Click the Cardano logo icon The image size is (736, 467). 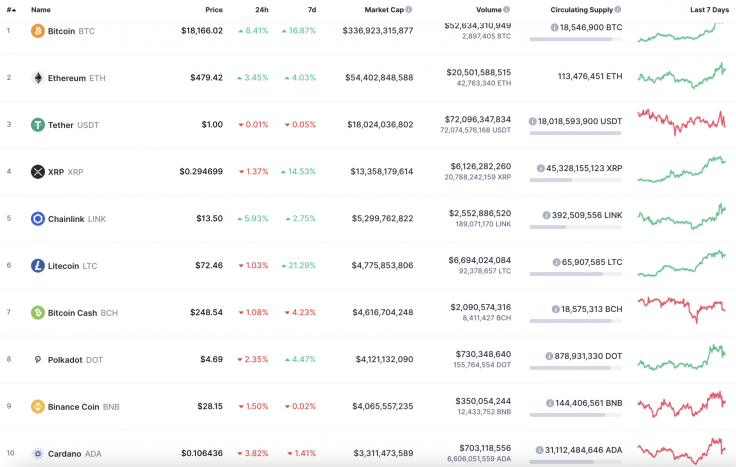38,453
